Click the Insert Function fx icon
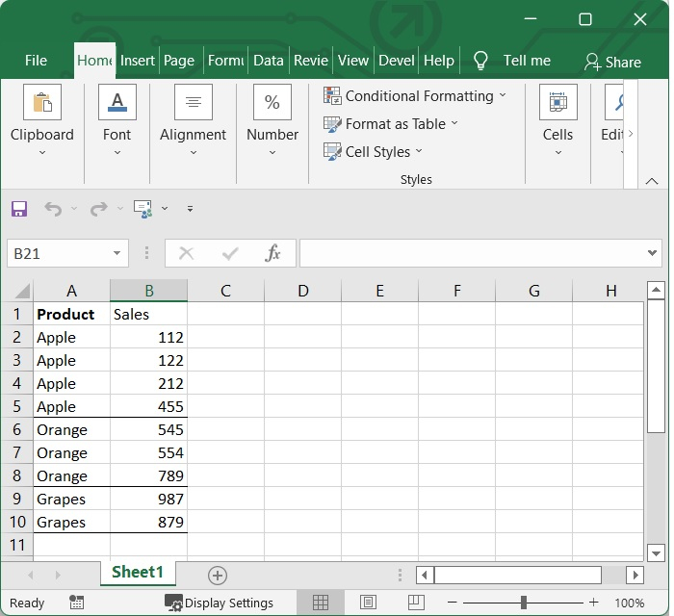674x616 pixels. tap(273, 253)
